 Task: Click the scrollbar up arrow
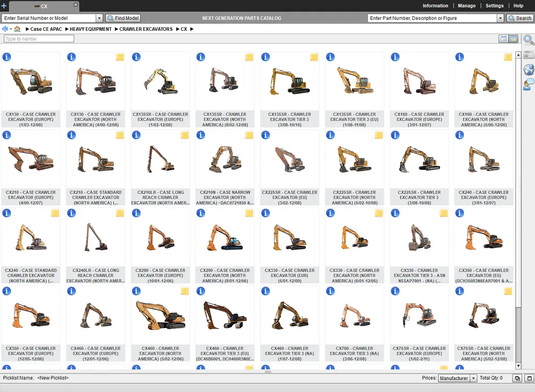click(518, 54)
